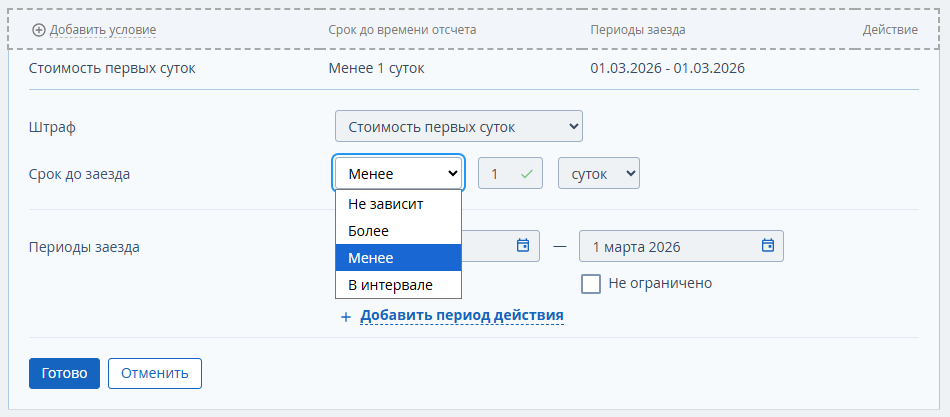Click the Отменить button
Viewport: 950px width, 417px height.
pos(155,373)
